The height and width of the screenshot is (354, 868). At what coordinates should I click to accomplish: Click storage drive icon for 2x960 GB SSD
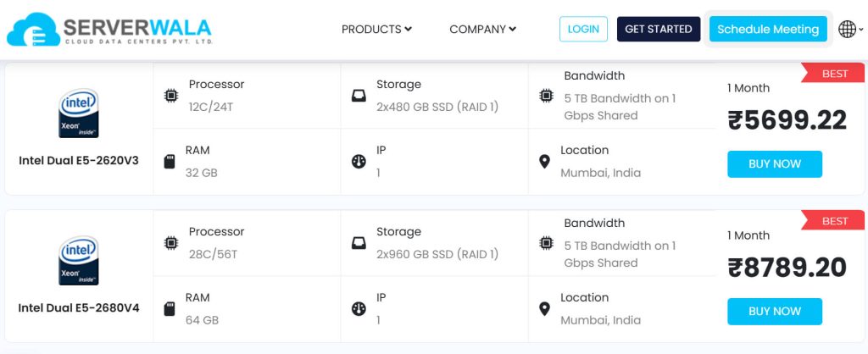tap(359, 243)
